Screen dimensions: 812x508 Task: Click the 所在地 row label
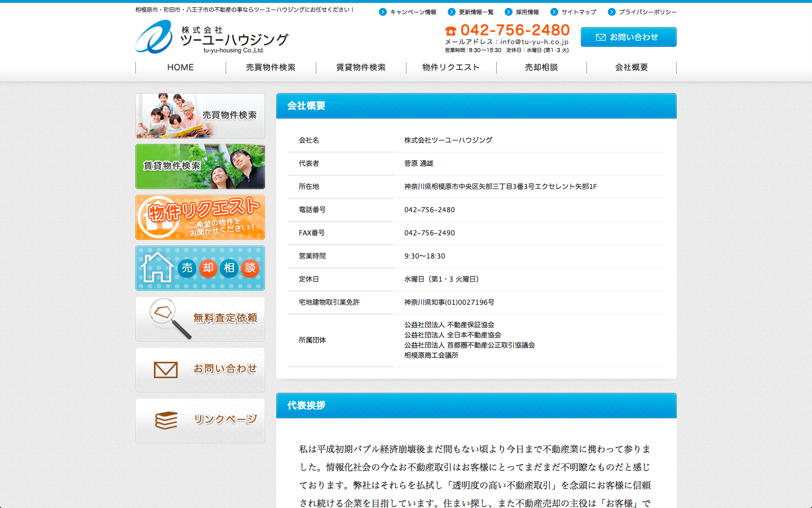click(309, 186)
